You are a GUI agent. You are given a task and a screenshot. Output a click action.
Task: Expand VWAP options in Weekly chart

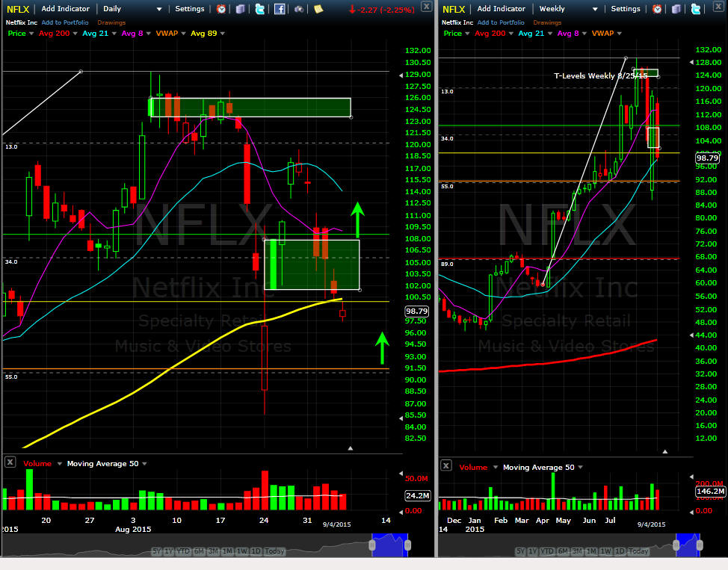point(620,34)
